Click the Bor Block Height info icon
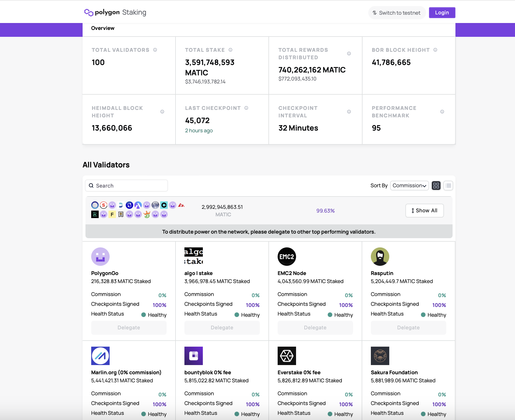This screenshot has height=420, width=515. point(435,50)
